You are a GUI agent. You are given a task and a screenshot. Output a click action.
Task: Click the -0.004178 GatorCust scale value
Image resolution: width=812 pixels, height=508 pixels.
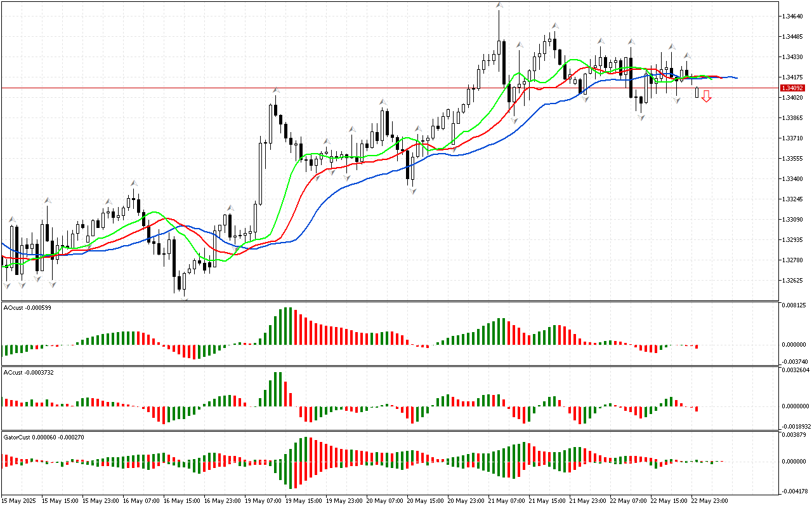[x=793, y=490]
